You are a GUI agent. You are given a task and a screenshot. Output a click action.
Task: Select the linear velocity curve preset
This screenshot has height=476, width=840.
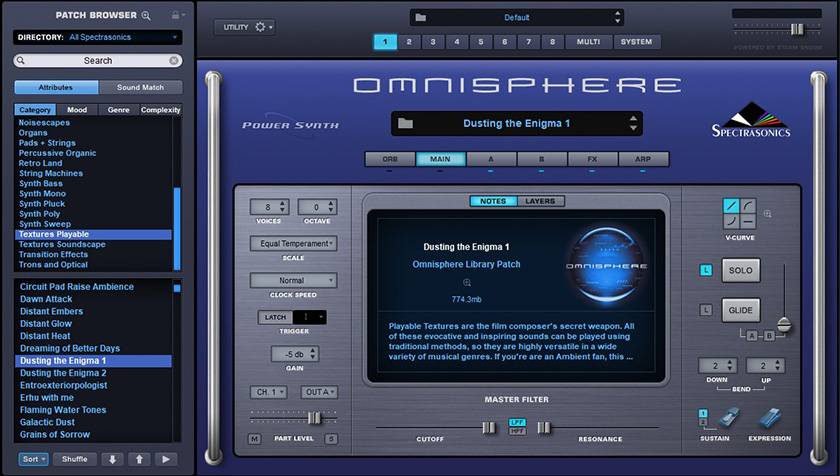click(731, 206)
